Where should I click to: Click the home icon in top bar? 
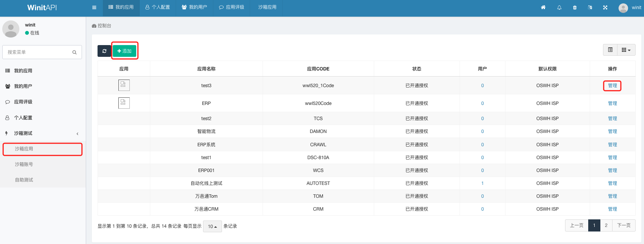[x=543, y=8]
